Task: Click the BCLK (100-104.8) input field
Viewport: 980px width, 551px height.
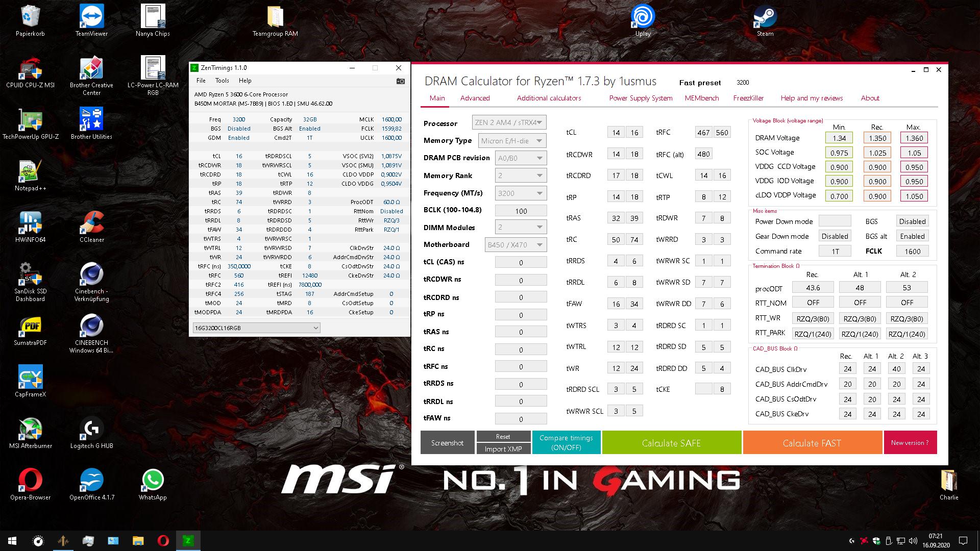Action: [x=521, y=211]
